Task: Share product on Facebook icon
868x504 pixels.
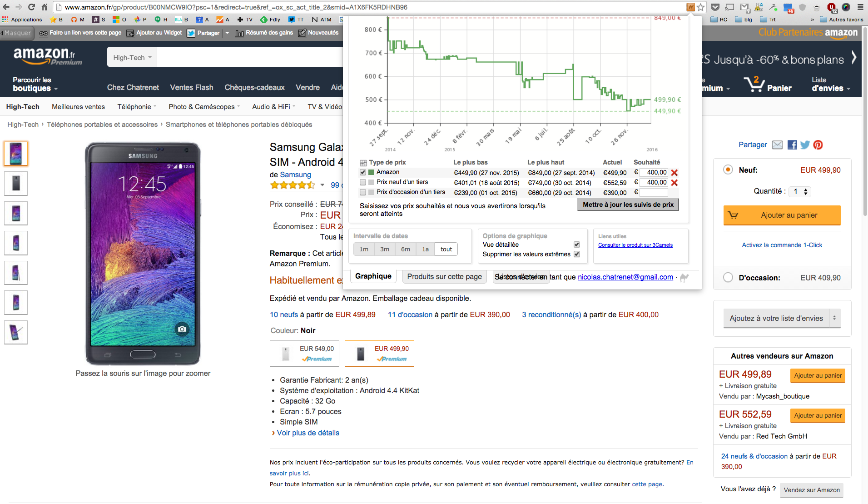Action: coord(792,145)
